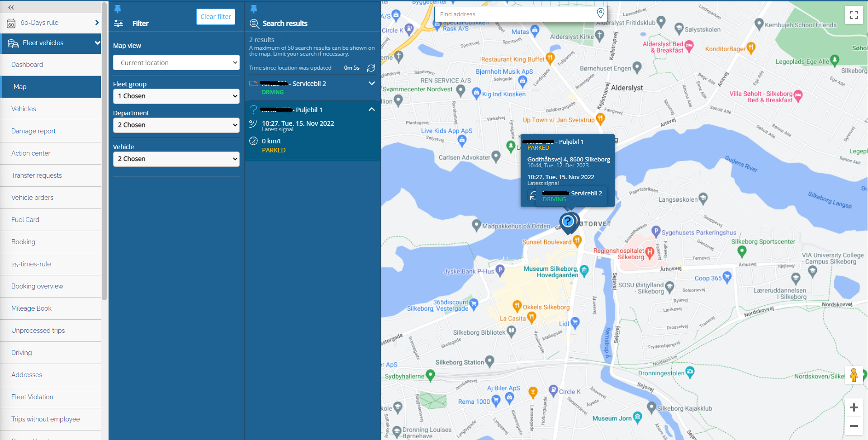Open Driving
The width and height of the screenshot is (868, 440).
click(x=51, y=353)
